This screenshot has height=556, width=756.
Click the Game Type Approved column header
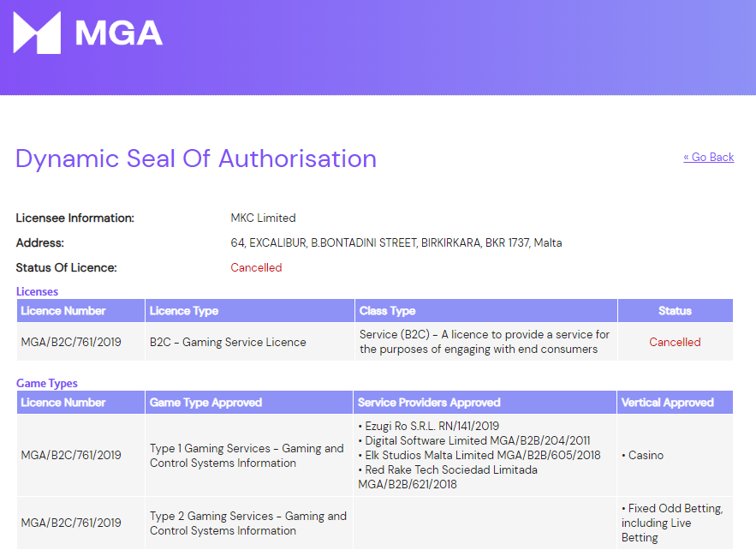click(205, 402)
